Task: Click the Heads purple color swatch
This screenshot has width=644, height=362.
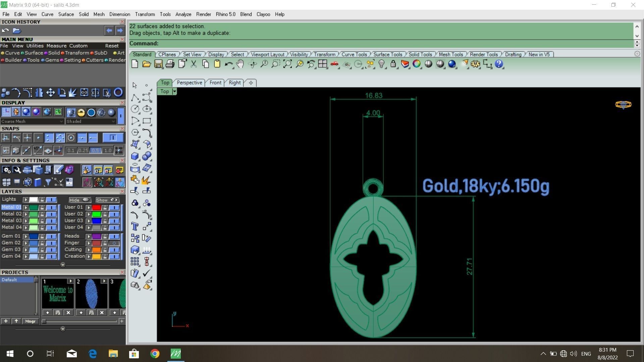Action: [x=97, y=236]
